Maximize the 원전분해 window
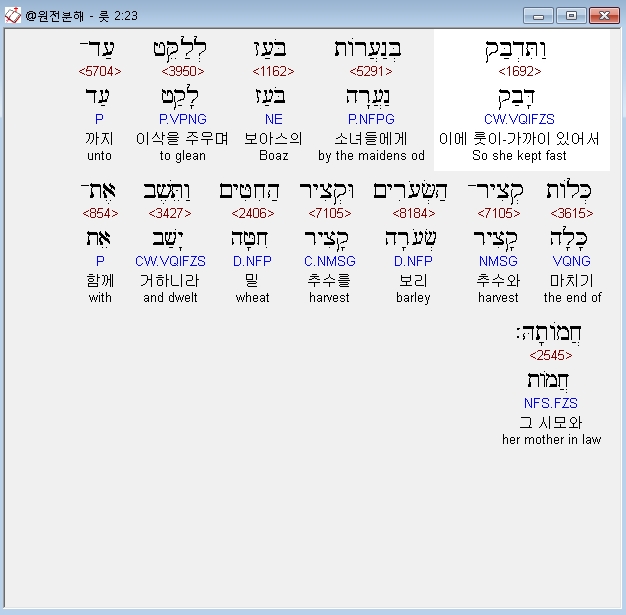The height and width of the screenshot is (615, 626). click(571, 16)
